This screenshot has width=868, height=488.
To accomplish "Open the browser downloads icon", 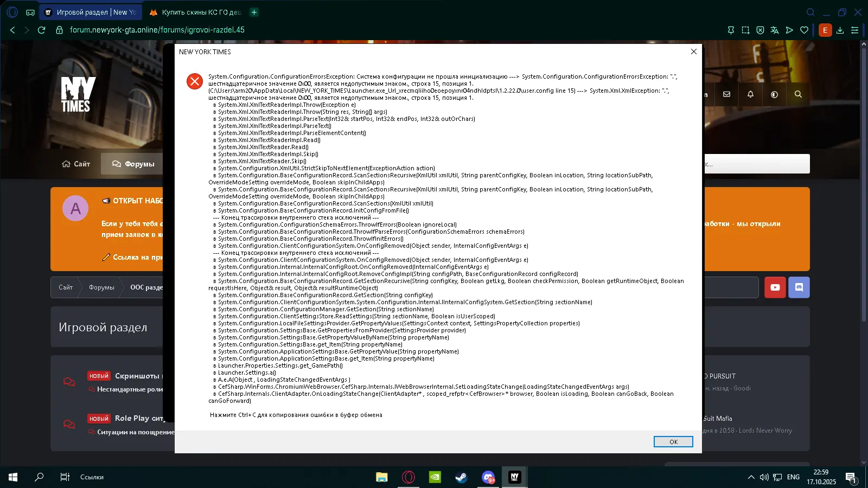I will pos(840,30).
